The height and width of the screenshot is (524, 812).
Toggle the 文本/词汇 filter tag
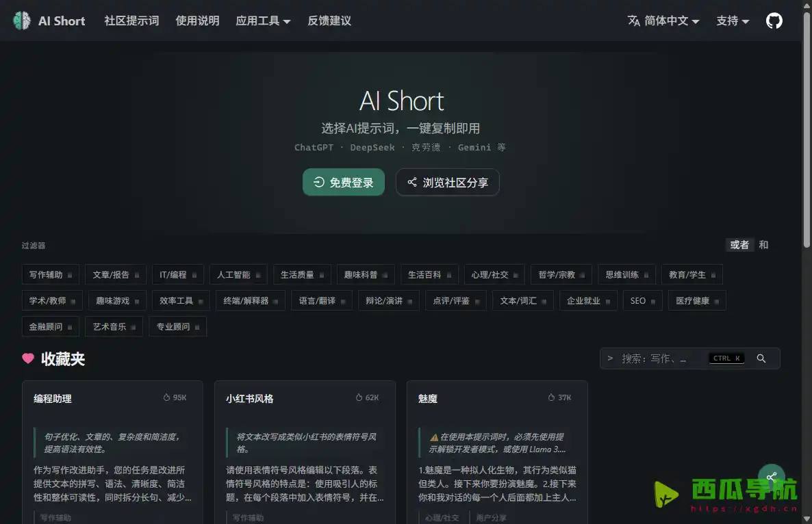pos(523,300)
